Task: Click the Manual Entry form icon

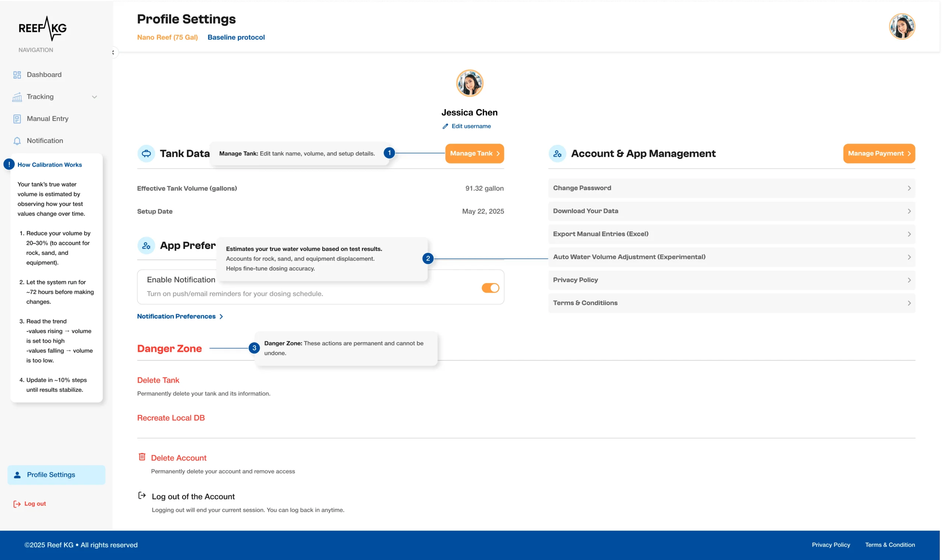Action: (17, 119)
